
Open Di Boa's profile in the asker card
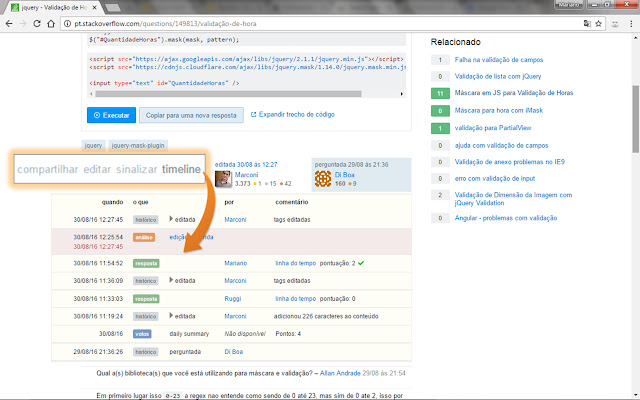(x=344, y=174)
